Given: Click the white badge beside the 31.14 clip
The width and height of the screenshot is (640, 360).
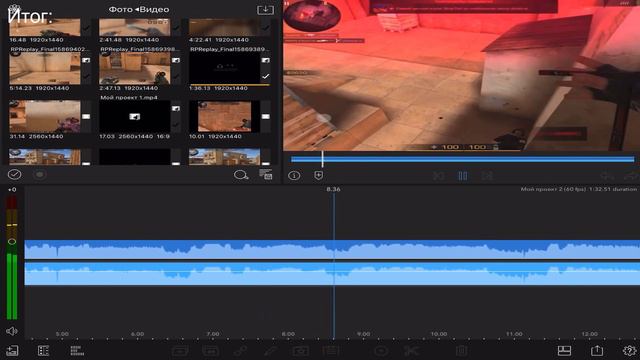Looking at the screenshot, I should pos(86,117).
